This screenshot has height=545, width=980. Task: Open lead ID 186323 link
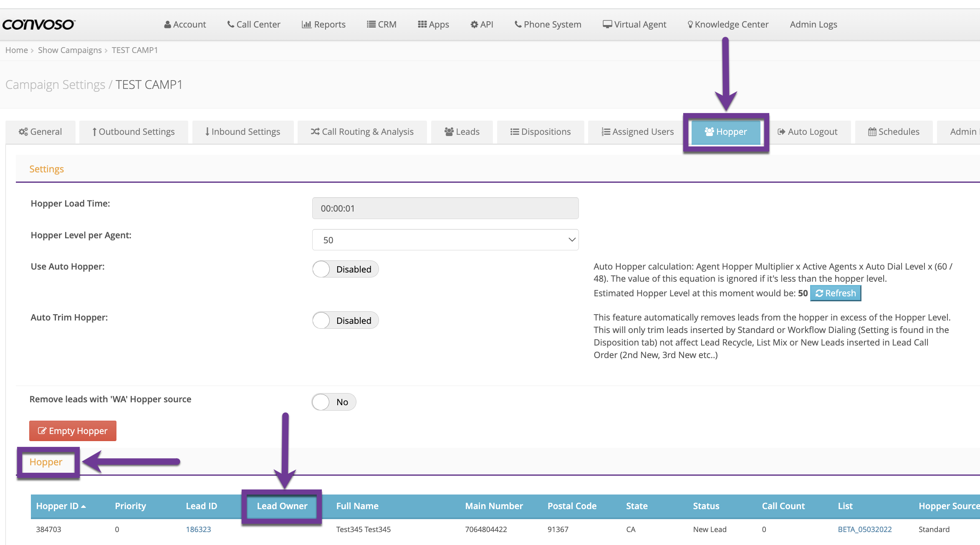198,529
